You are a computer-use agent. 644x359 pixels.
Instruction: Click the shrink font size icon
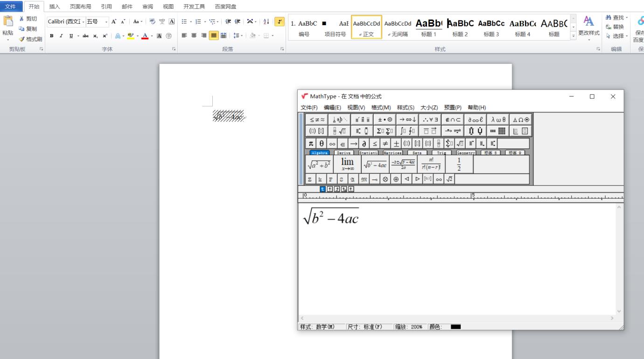click(x=123, y=22)
